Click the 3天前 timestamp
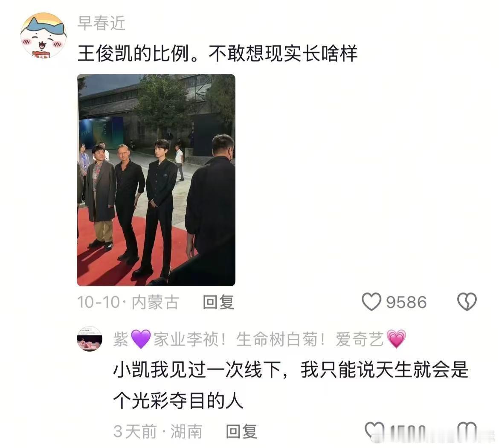The image size is (499, 448). (x=135, y=432)
